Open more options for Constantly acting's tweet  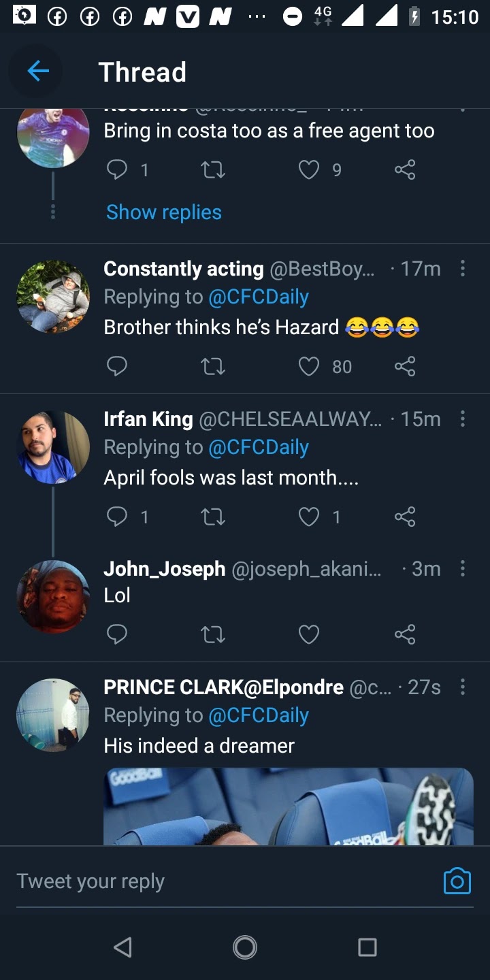(x=463, y=269)
